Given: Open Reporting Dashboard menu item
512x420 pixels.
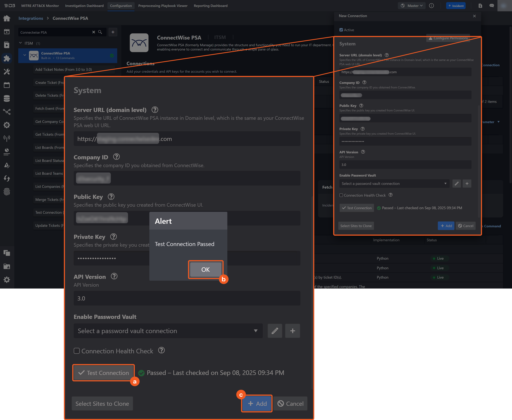Looking at the screenshot, I should click(211, 6).
